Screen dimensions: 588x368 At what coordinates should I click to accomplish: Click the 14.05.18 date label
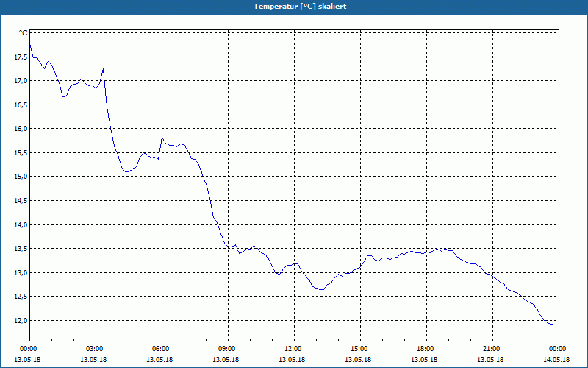click(x=556, y=360)
